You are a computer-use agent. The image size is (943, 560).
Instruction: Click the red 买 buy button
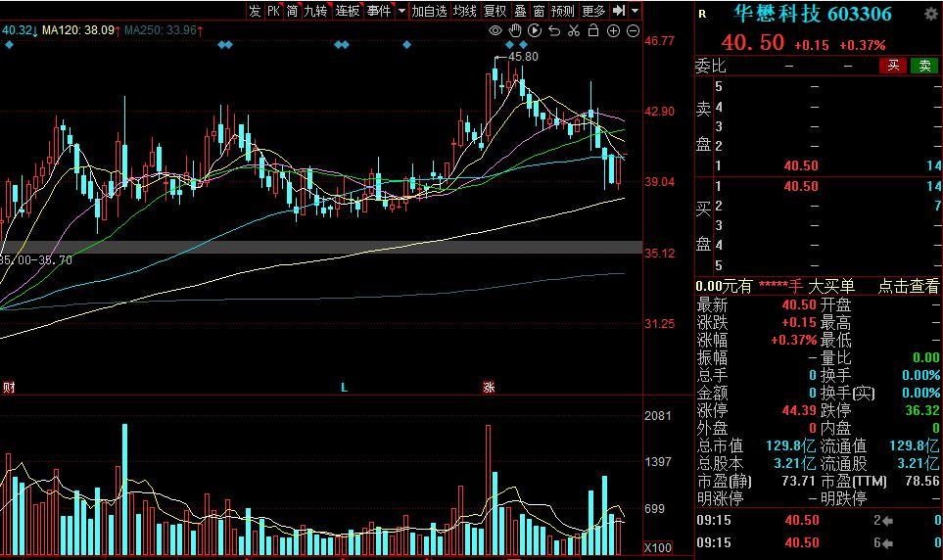[x=893, y=65]
